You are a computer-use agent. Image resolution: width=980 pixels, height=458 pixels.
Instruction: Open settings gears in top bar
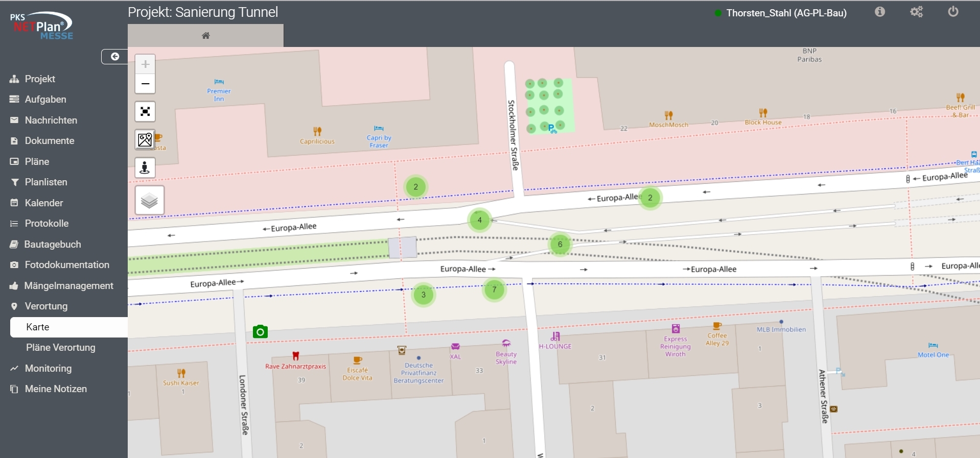coord(917,12)
